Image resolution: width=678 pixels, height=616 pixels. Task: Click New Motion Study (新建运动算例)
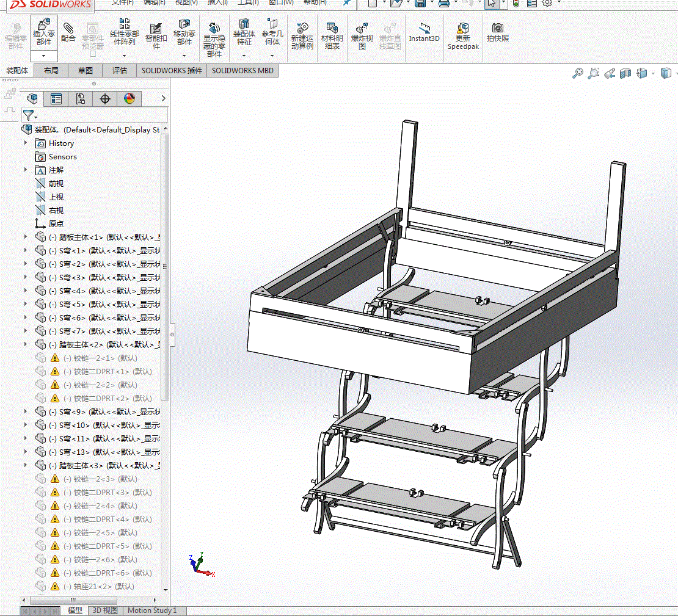point(302,36)
